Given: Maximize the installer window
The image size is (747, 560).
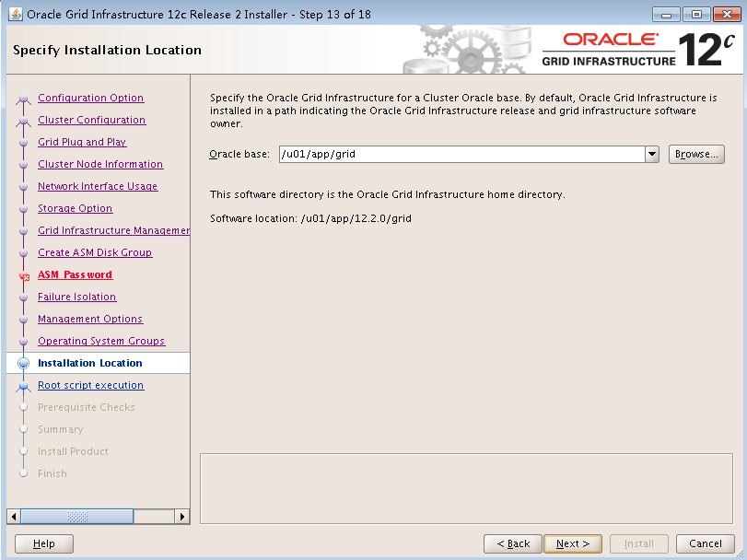Looking at the screenshot, I should click(x=696, y=15).
